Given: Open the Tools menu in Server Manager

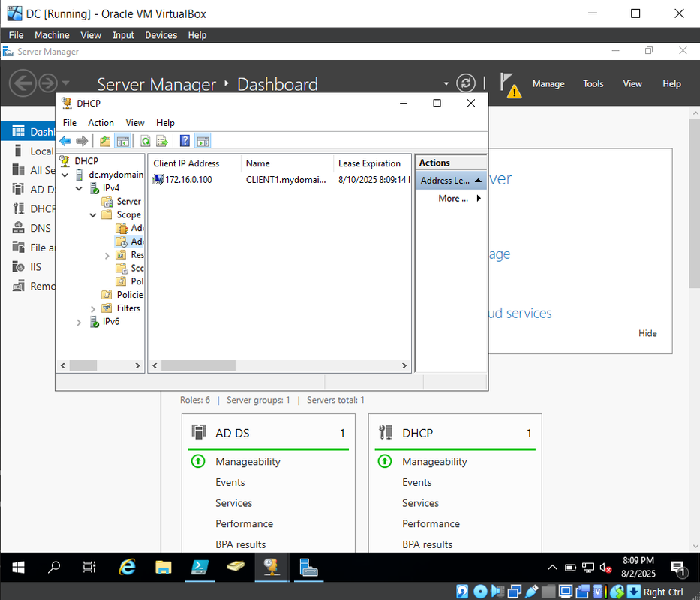Looking at the screenshot, I should (x=593, y=83).
